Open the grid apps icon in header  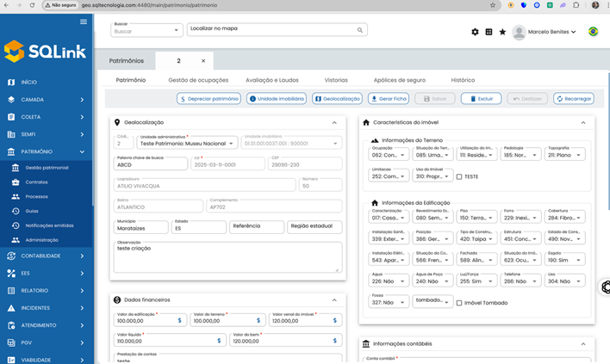[489, 32]
